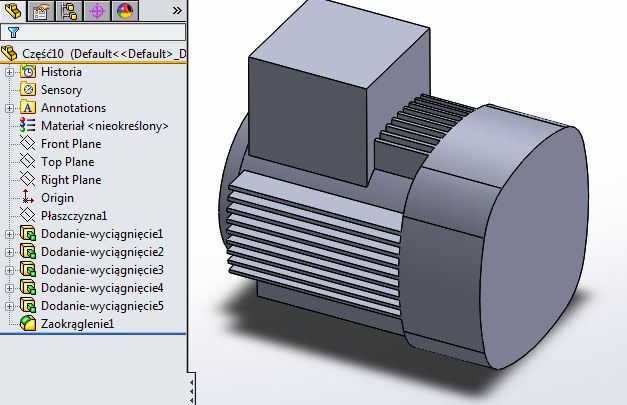This screenshot has width=627, height=405.
Task: Expand Dodanie-wyciągnięcie2 feature
Action: click(9, 252)
